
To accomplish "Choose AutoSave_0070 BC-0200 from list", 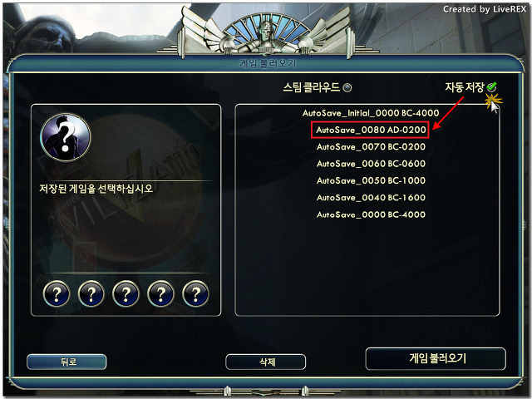I will coord(371,147).
